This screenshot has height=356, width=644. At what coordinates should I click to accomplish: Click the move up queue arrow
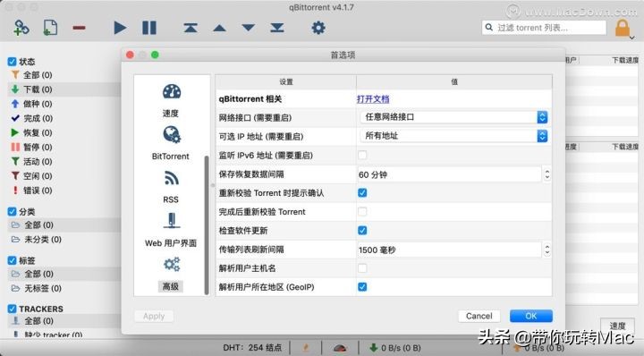(x=219, y=28)
